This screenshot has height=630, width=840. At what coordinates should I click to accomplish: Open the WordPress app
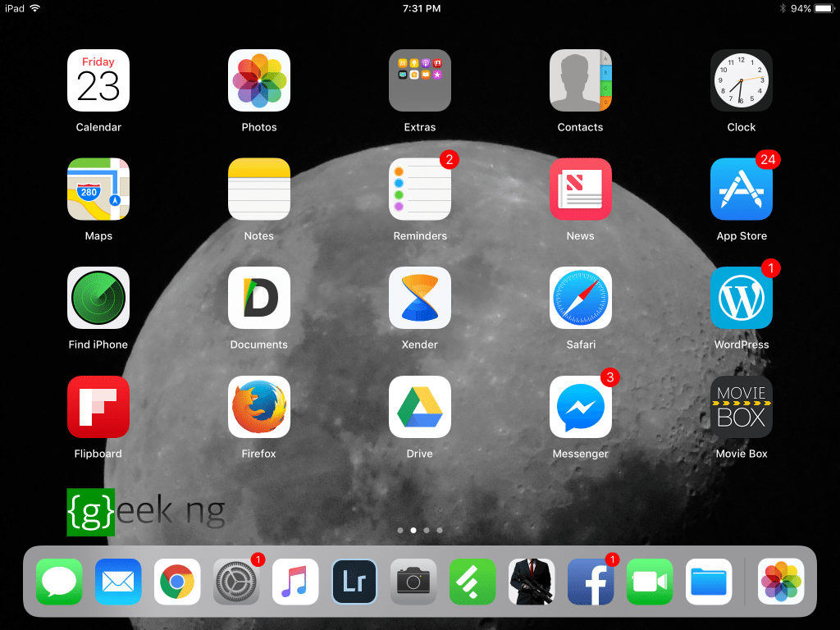742,298
